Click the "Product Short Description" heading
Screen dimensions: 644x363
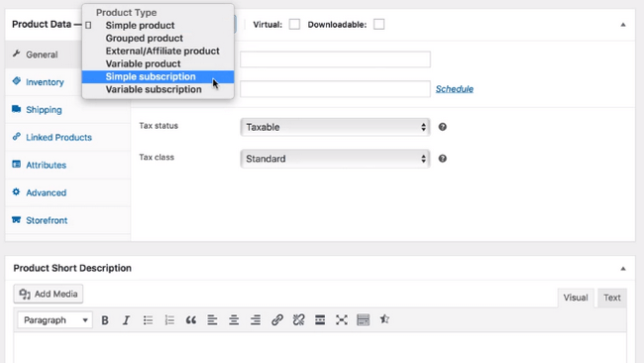[72, 268]
